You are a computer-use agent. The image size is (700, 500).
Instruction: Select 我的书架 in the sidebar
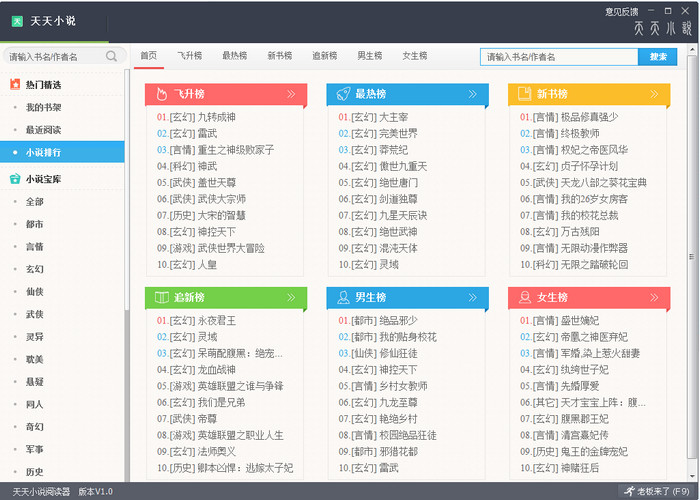point(43,107)
